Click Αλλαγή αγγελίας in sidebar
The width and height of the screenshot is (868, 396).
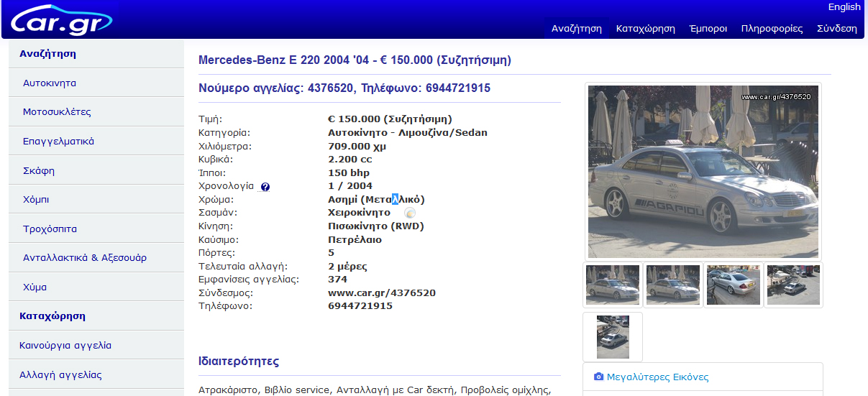click(60, 374)
